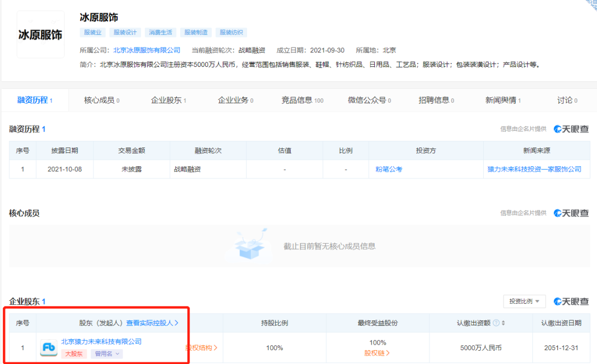Click the 天眼查 logo beside 融资历程
The height and width of the screenshot is (364, 597).
[x=571, y=129]
